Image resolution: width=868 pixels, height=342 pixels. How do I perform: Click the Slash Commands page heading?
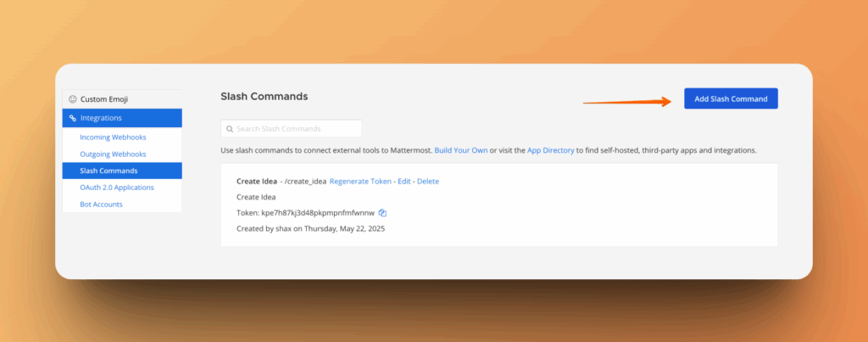pos(264,97)
